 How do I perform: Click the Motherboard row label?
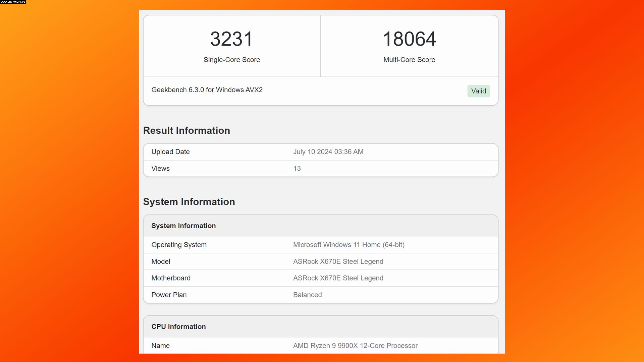click(171, 278)
